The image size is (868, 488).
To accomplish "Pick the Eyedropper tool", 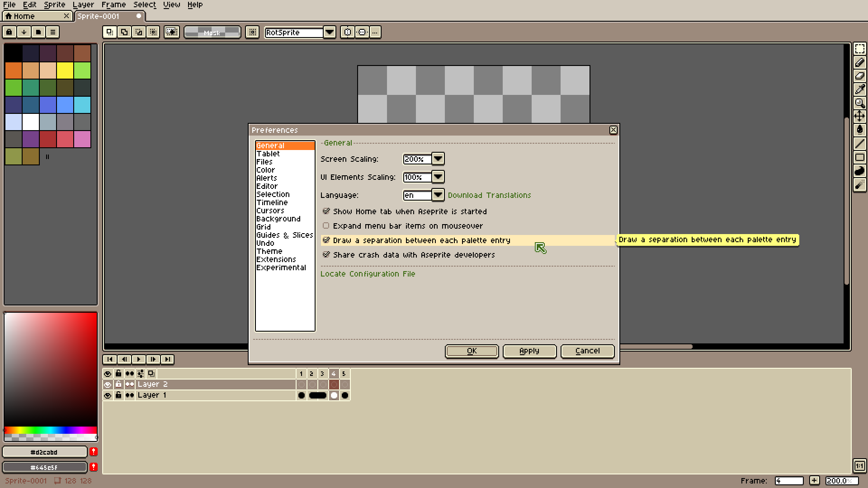I will [x=859, y=89].
